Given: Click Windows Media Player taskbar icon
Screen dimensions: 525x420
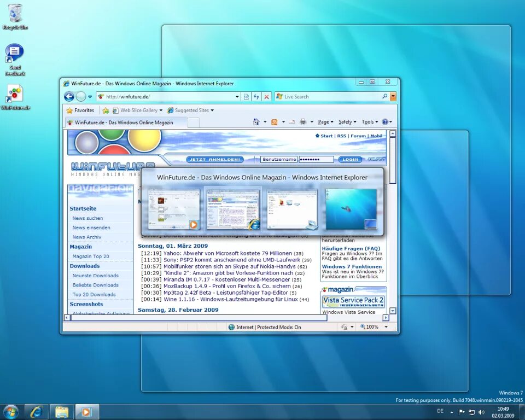Looking at the screenshot, I should (87, 412).
